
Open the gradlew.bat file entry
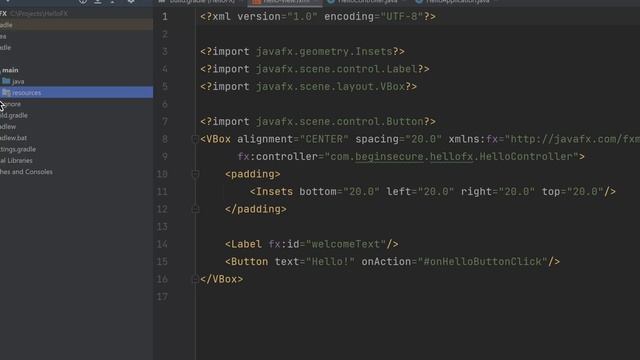[13, 138]
